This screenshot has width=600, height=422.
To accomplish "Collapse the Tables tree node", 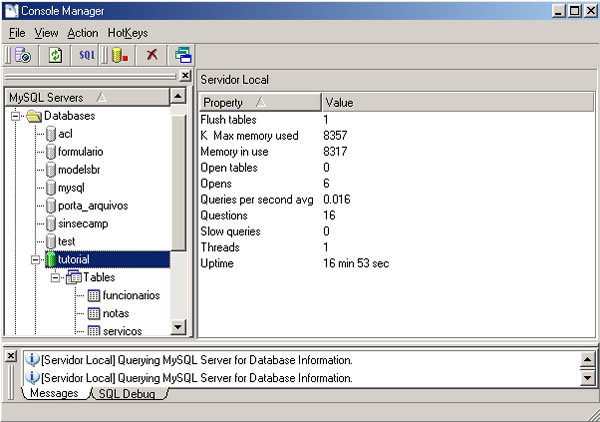I will 55,277.
